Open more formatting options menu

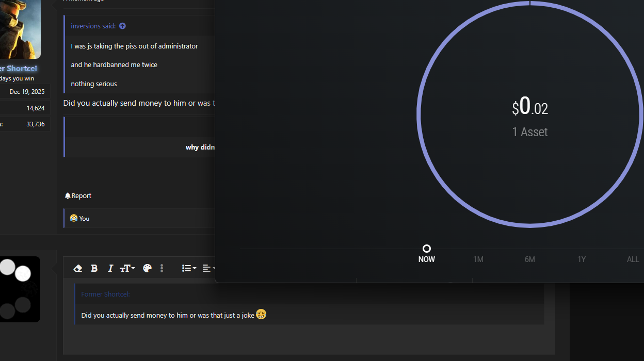(x=162, y=268)
